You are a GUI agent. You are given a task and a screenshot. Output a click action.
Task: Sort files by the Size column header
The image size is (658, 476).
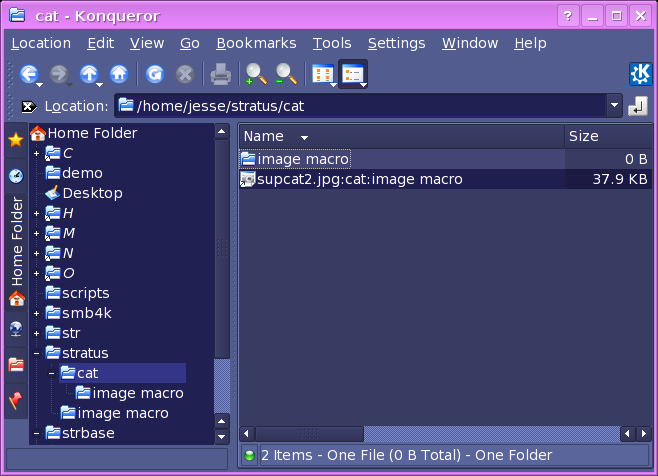click(x=608, y=136)
